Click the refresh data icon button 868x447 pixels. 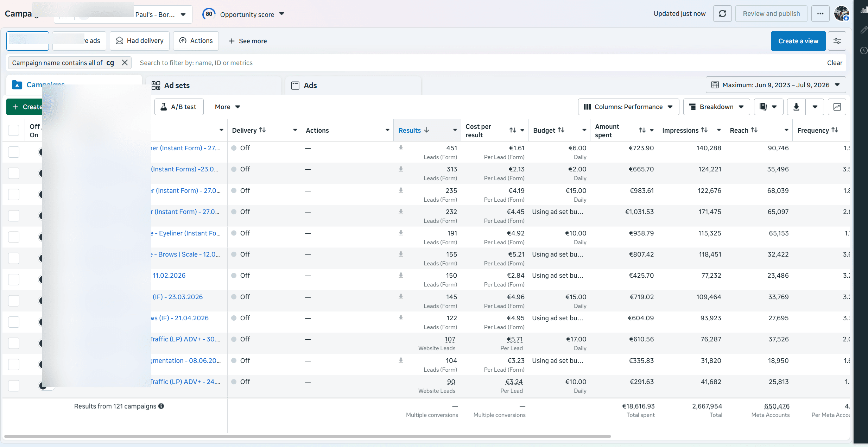click(722, 14)
